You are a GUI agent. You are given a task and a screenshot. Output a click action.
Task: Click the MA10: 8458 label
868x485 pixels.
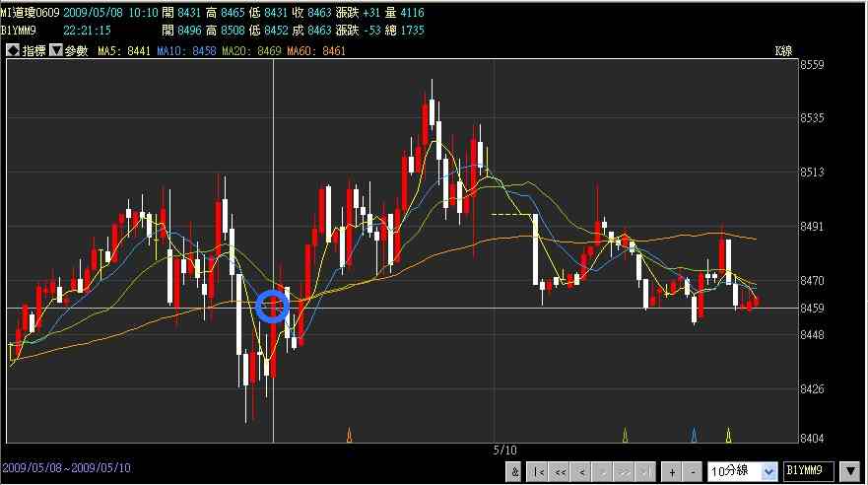pyautogui.click(x=186, y=51)
